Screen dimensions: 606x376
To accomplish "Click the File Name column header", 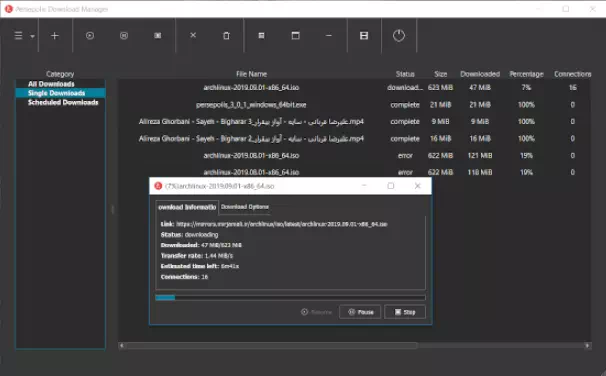I will [x=251, y=74].
